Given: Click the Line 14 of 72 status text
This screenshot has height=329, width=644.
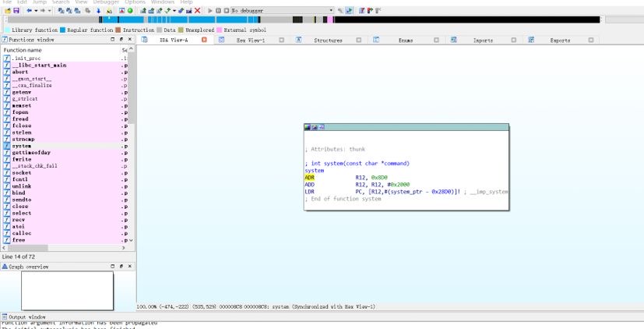Looking at the screenshot, I should tap(19, 256).
